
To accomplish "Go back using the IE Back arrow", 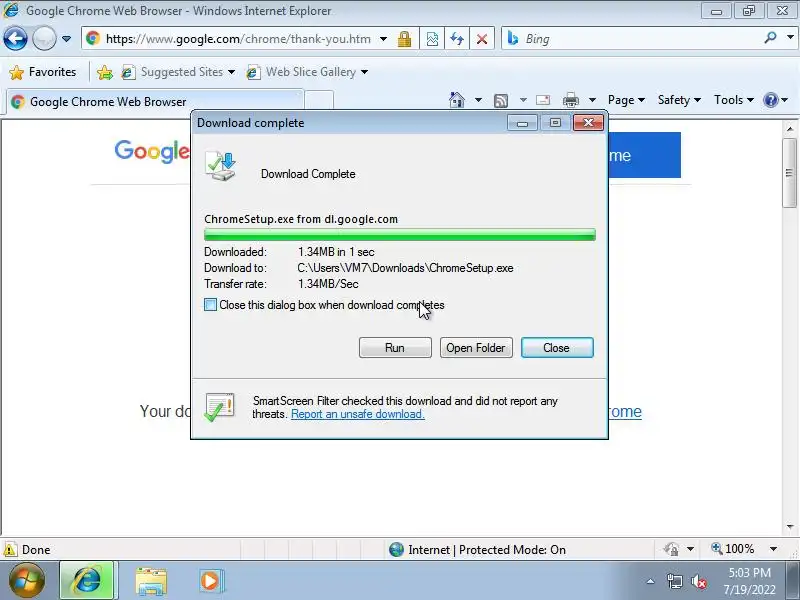I will [x=15, y=38].
